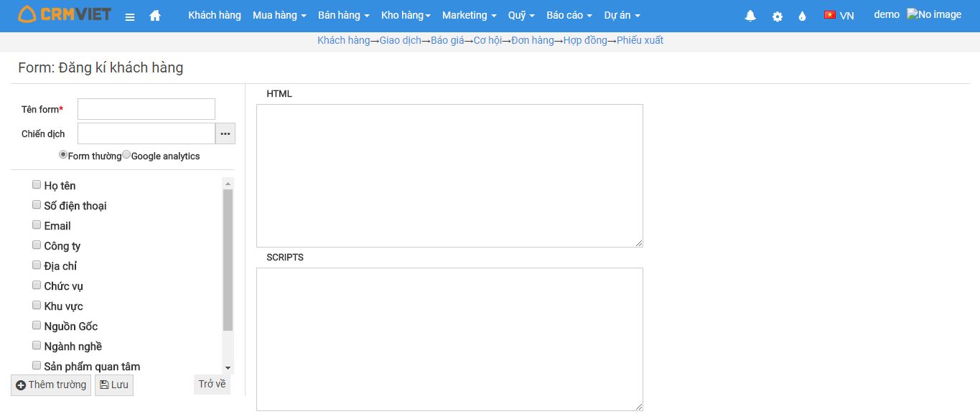Click the Chiến dịch input field

(146, 133)
